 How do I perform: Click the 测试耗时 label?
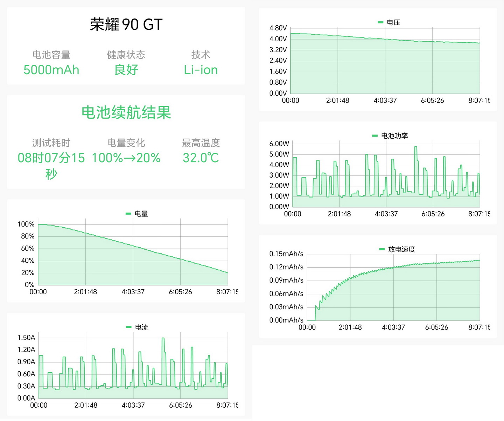pyautogui.click(x=51, y=143)
